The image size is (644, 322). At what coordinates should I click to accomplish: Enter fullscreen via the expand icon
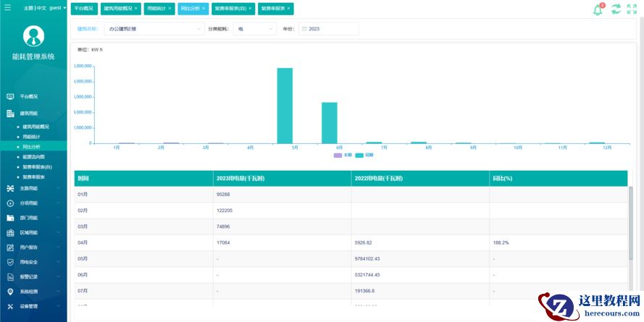(632, 9)
